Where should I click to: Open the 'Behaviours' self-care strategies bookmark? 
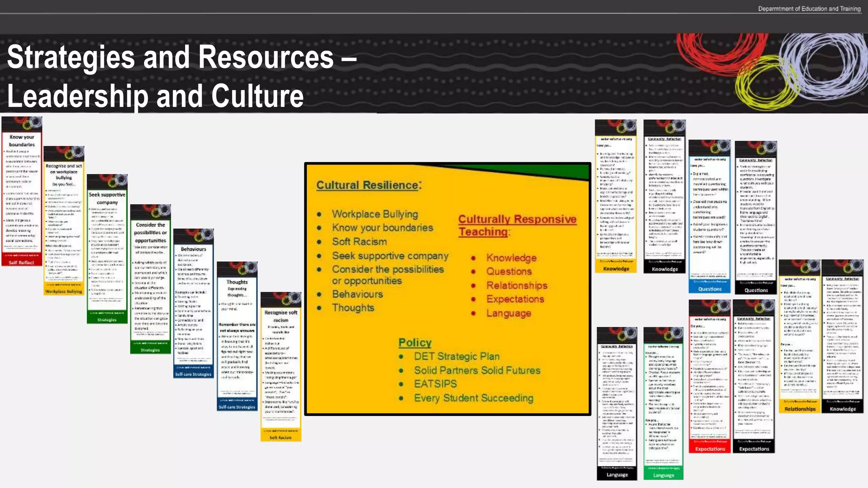pos(194,303)
